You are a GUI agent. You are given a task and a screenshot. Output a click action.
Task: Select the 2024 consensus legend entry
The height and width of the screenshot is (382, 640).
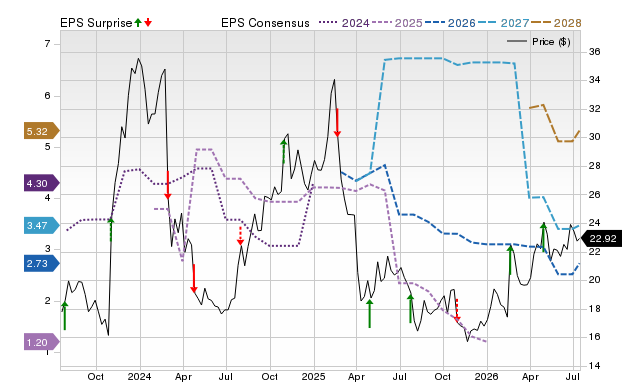pyautogui.click(x=344, y=23)
